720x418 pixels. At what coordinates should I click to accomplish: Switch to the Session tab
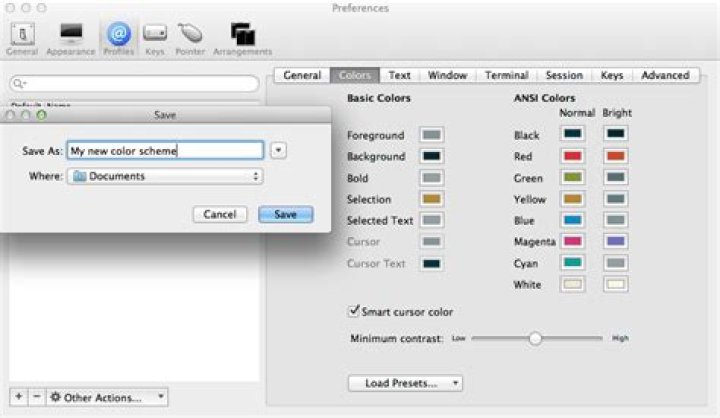coord(564,75)
